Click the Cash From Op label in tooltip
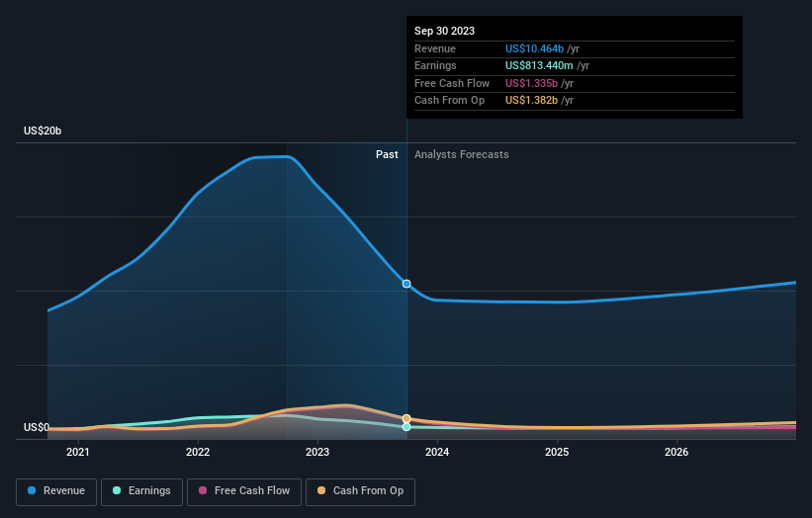 [449, 101]
